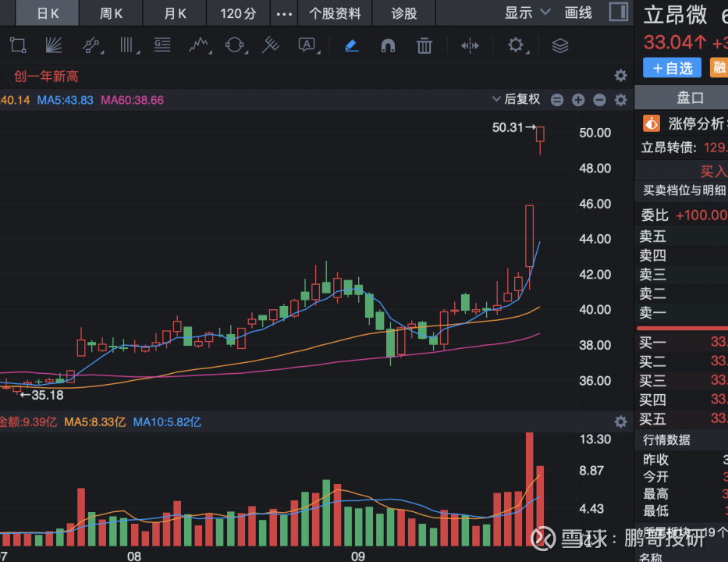Enable the magnet snap tool
Screen dimensions: 728x562
click(x=388, y=45)
